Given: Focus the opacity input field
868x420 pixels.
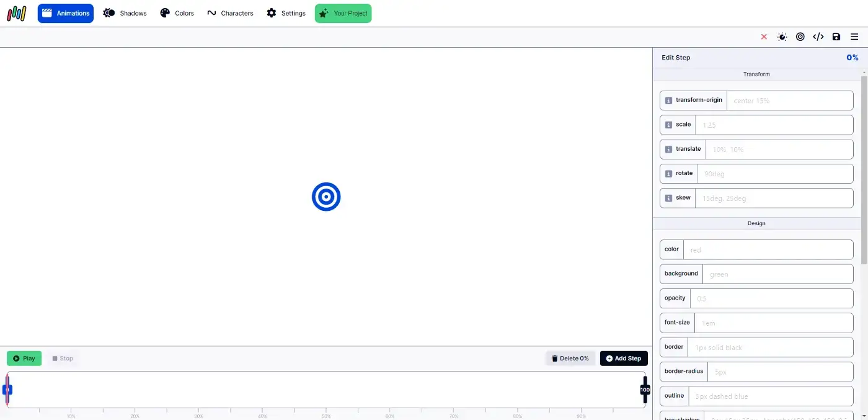Looking at the screenshot, I should tap(772, 298).
